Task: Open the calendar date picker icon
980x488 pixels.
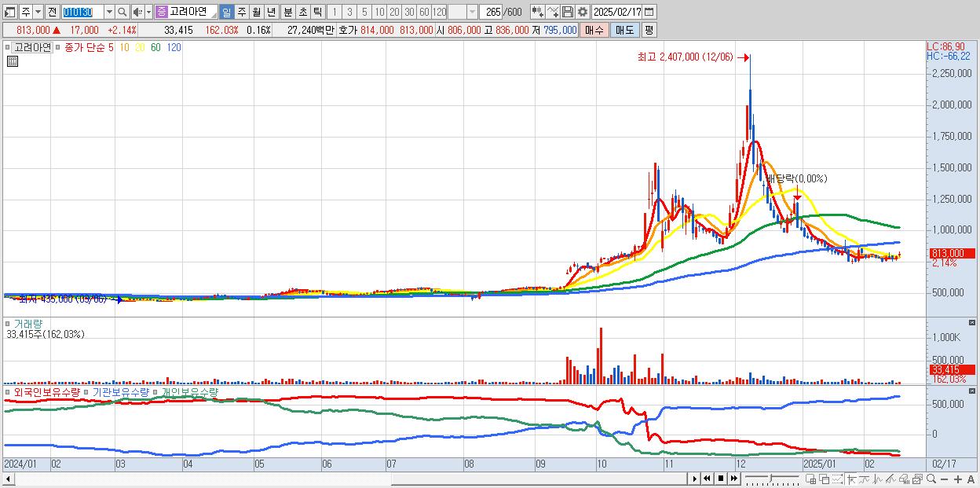Action: [649, 12]
